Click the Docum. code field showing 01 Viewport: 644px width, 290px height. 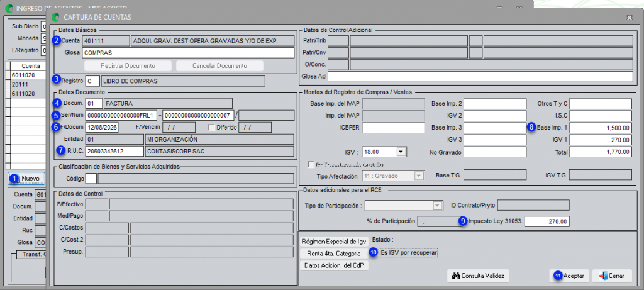tap(94, 103)
